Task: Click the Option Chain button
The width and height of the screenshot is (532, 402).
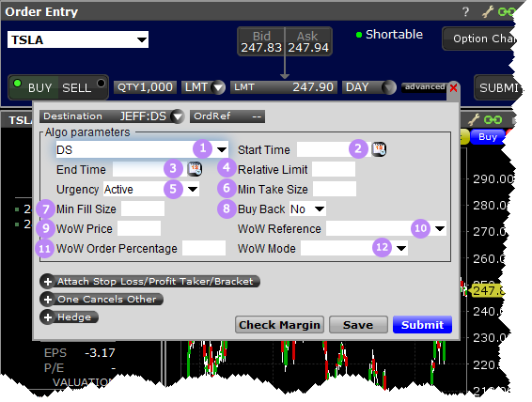Action: 479,39
